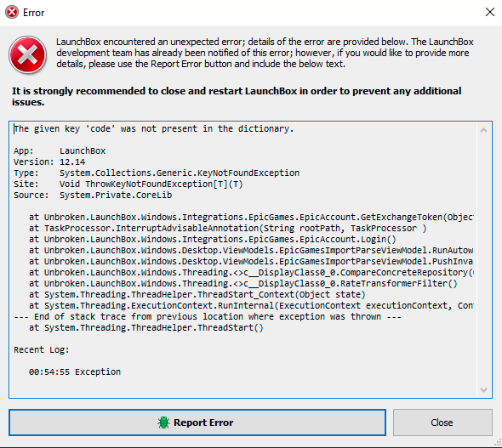This screenshot has width=502, height=448.
Task: Click the small red error icon in title bar
Action: click(x=12, y=13)
